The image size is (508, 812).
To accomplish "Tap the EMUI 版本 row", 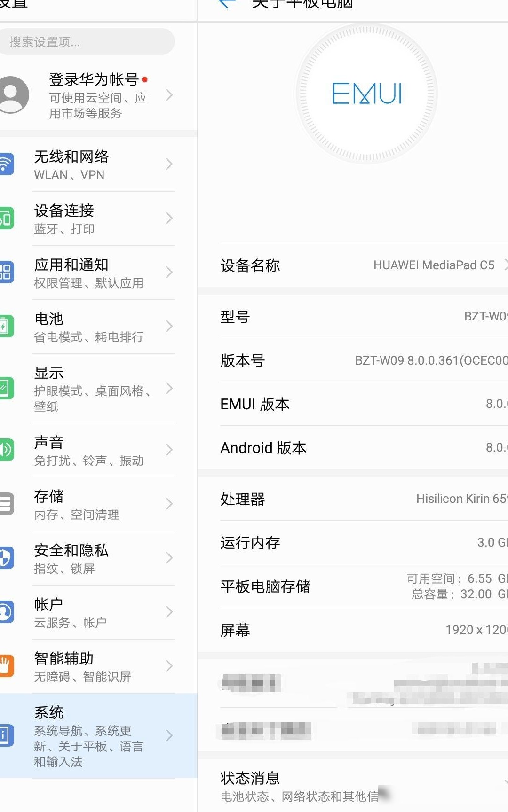I will [x=353, y=404].
